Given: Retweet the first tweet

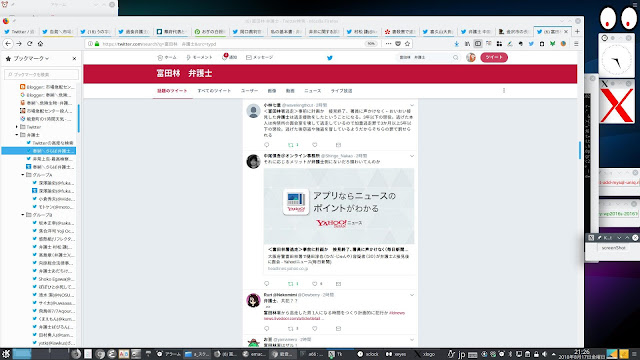Looking at the screenshot, I should (291, 145).
